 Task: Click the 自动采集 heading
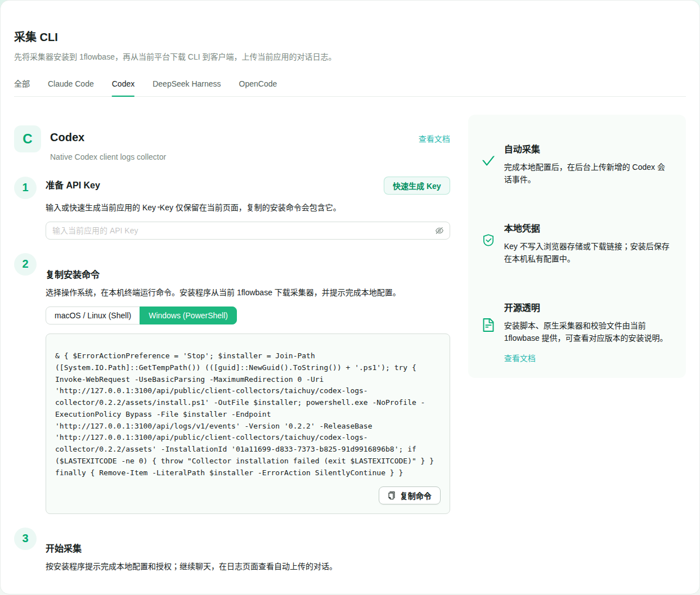coord(522,149)
